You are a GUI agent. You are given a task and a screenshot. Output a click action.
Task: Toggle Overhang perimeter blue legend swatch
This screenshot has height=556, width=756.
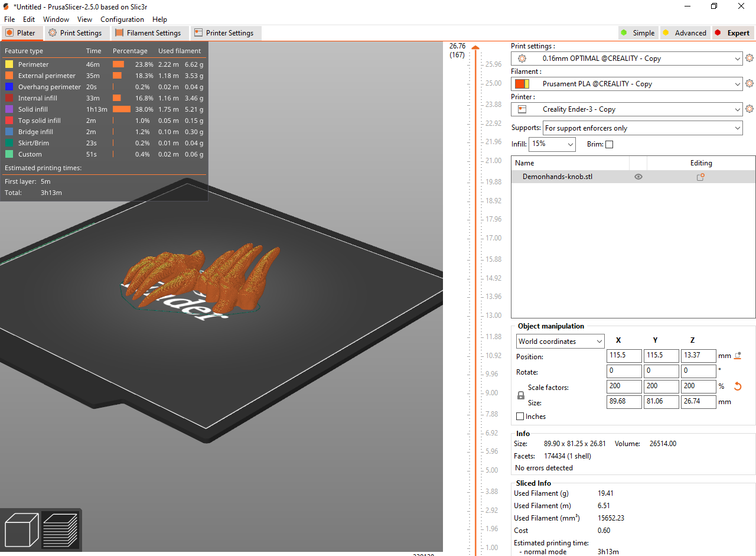click(x=9, y=87)
